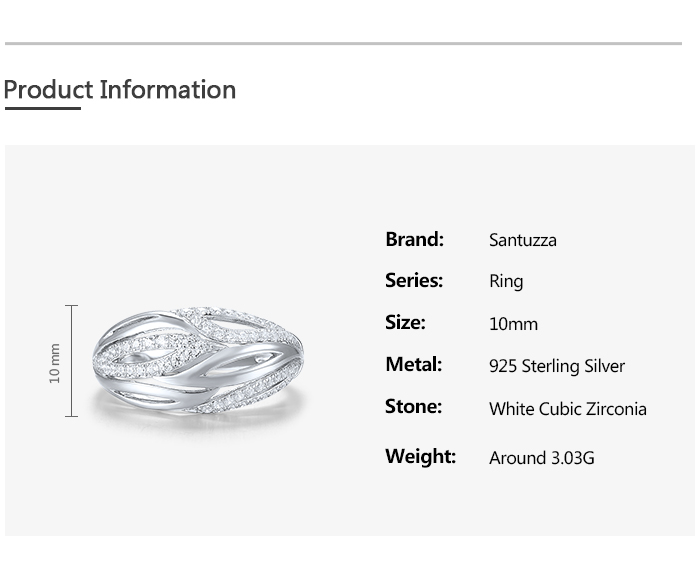Click the word "Information" in the heading
This screenshot has width=700, height=588.
(168, 90)
